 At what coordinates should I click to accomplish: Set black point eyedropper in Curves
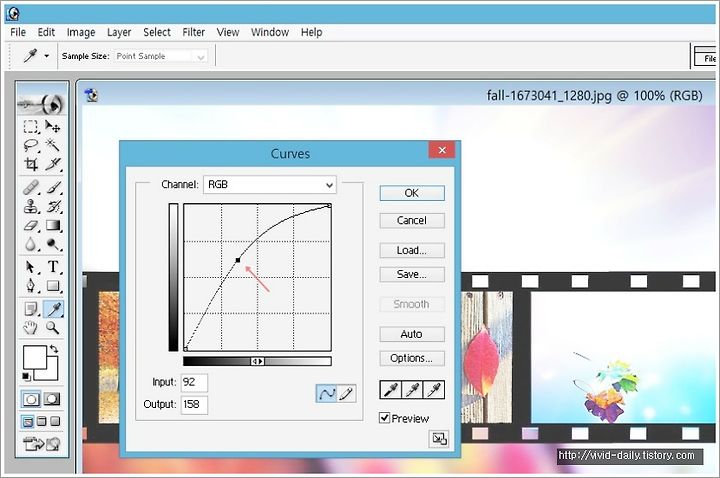click(x=391, y=390)
